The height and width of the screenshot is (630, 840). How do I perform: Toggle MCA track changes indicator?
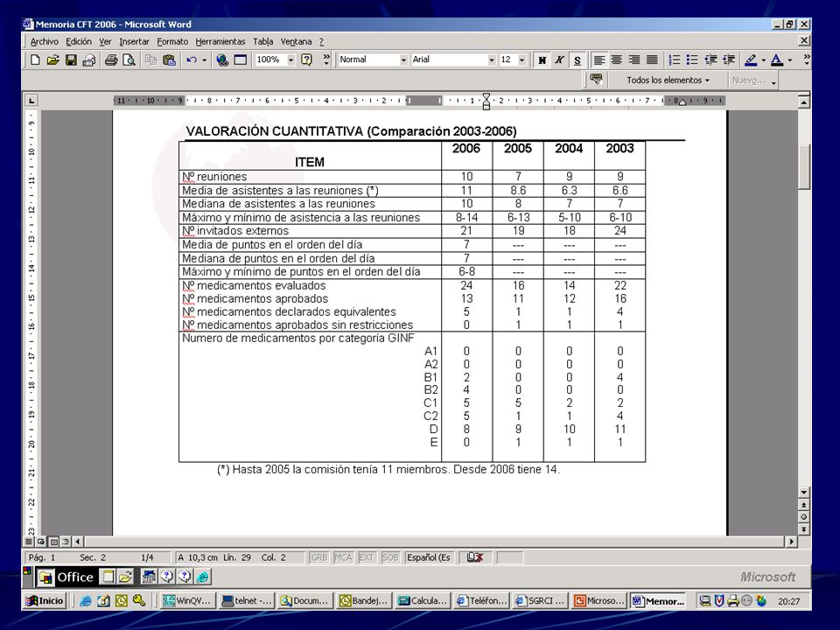click(x=343, y=557)
